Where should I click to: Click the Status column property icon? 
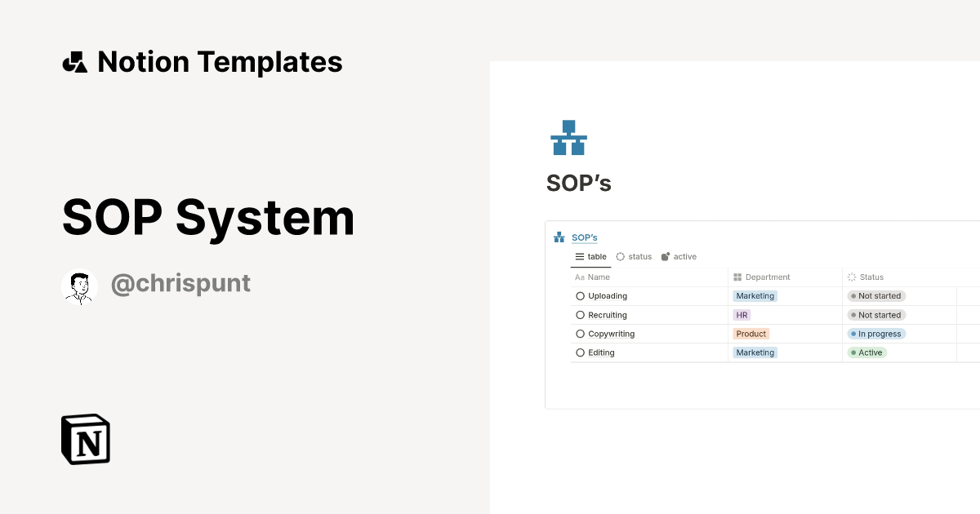(850, 277)
